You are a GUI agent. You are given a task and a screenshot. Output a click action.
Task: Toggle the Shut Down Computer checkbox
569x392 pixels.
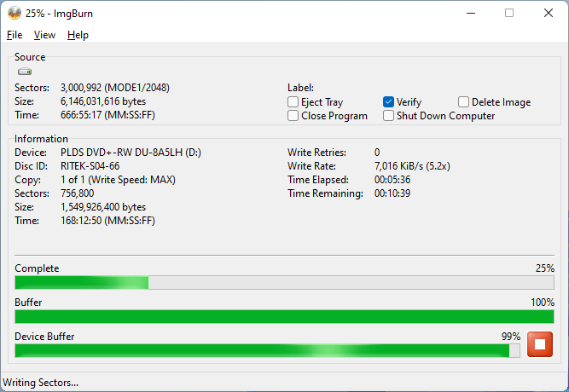pos(389,116)
